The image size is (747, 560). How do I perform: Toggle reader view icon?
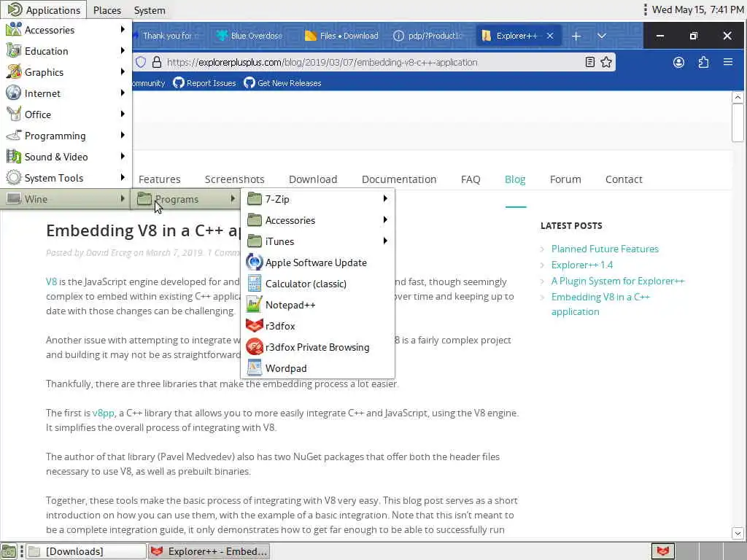click(589, 63)
